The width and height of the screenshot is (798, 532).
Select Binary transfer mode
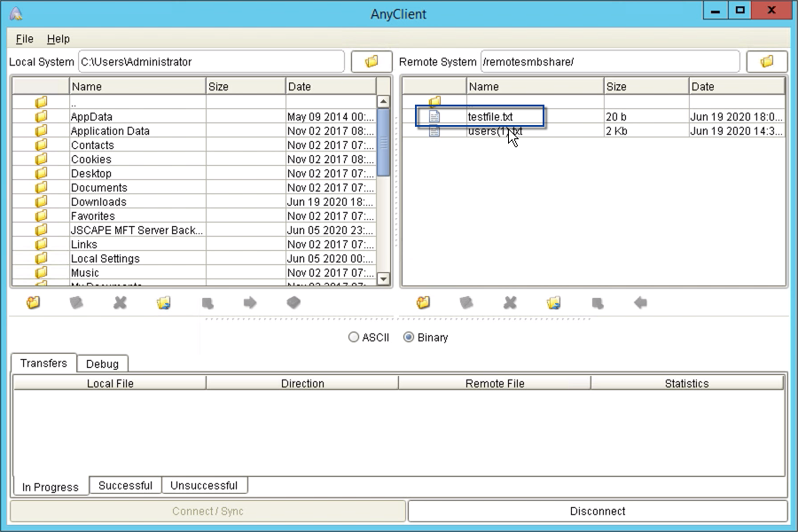pos(409,337)
